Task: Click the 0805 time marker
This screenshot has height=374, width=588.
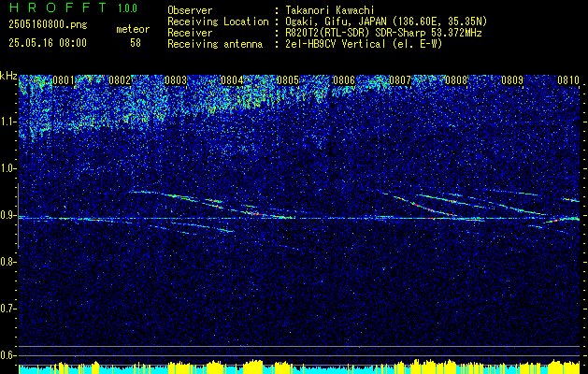Action: click(x=288, y=80)
